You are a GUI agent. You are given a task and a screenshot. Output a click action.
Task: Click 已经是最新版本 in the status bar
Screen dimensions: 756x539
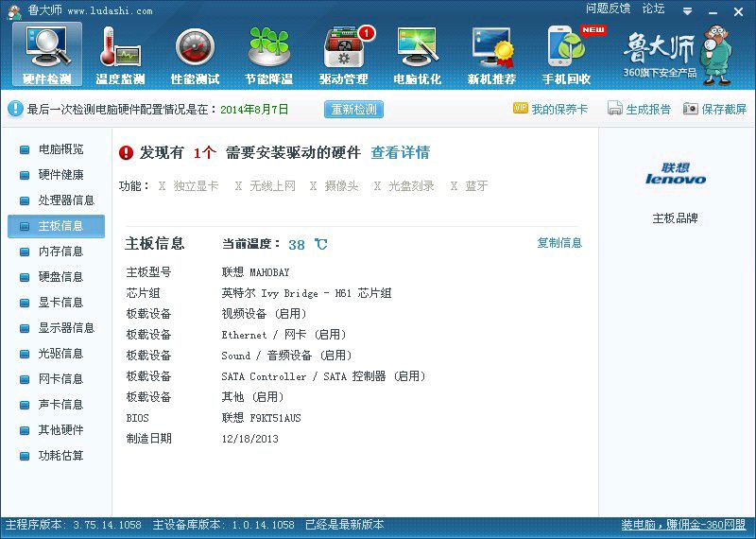coord(345,525)
